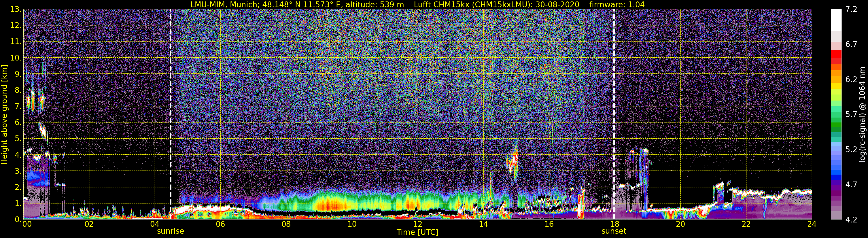
Task: Click the colorbar value '6.7'
Action: pos(851,44)
